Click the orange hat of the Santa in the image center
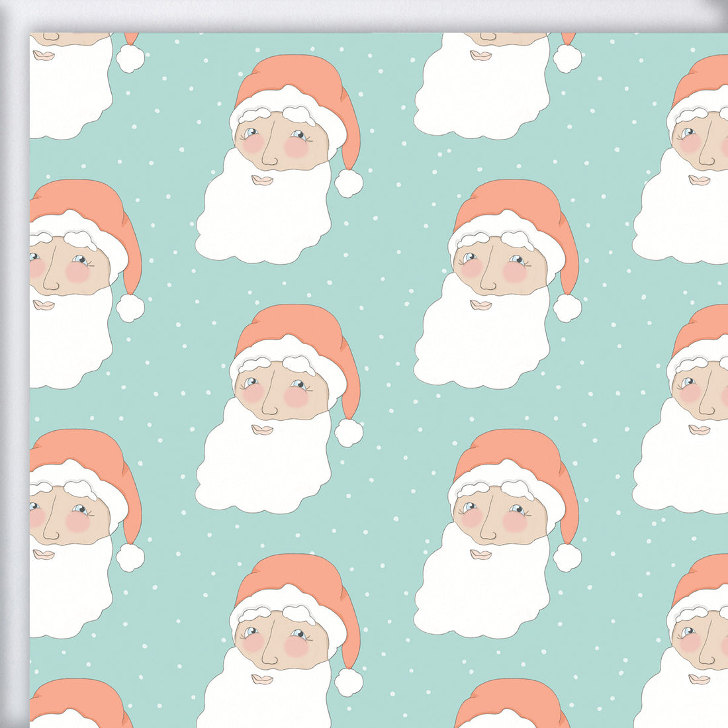728x728 pixels. (x=291, y=324)
